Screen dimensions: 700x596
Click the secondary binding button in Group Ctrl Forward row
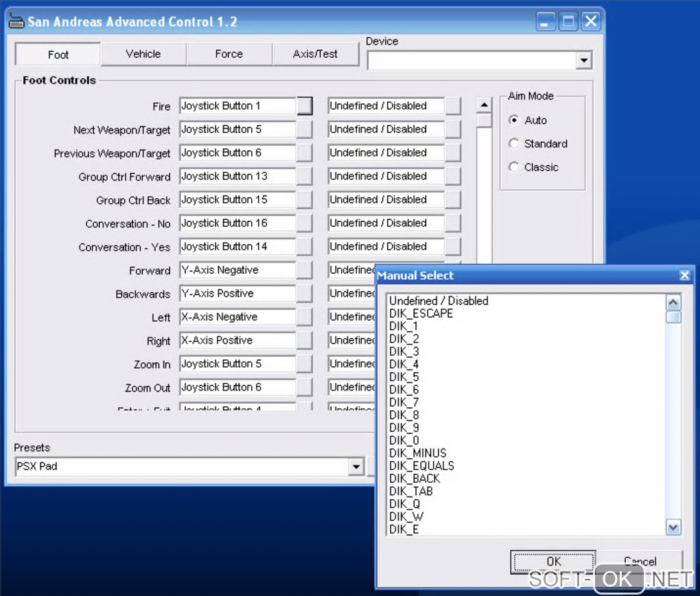[x=453, y=176]
